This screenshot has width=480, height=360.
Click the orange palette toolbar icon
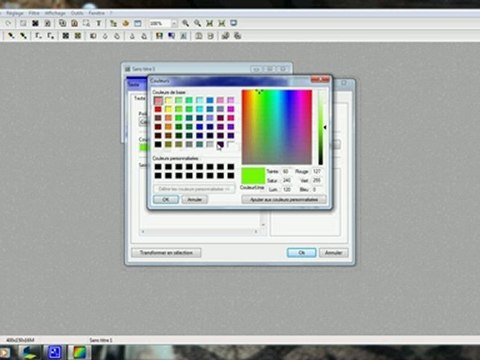pyautogui.click(x=126, y=23)
